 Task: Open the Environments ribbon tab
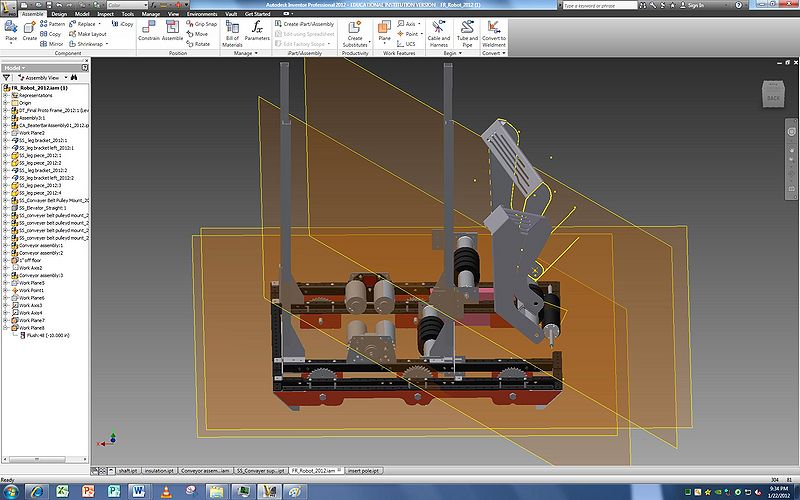pos(202,14)
